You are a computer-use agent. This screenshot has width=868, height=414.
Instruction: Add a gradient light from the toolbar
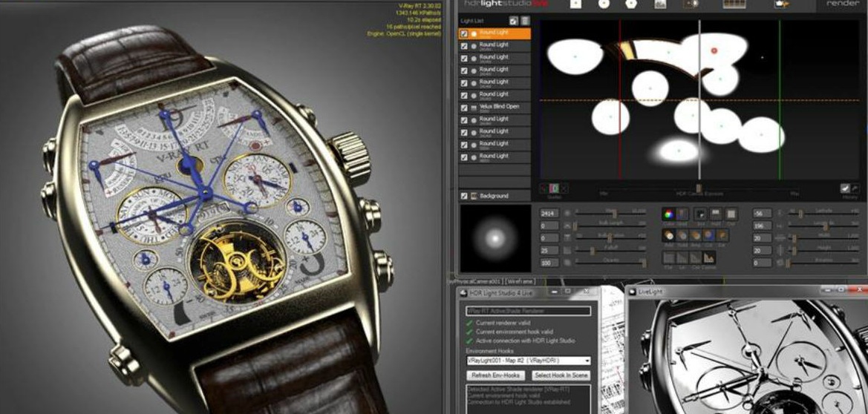tap(691, 4)
